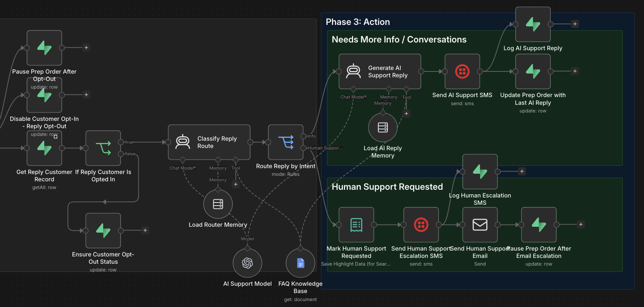The height and width of the screenshot is (307, 644).
Task: Add node after Disable Customer Opt-In
Action: 86,95
